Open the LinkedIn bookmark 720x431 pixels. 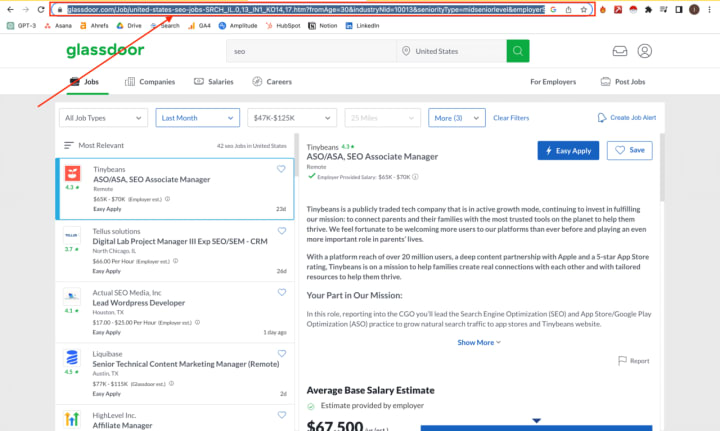click(x=362, y=26)
